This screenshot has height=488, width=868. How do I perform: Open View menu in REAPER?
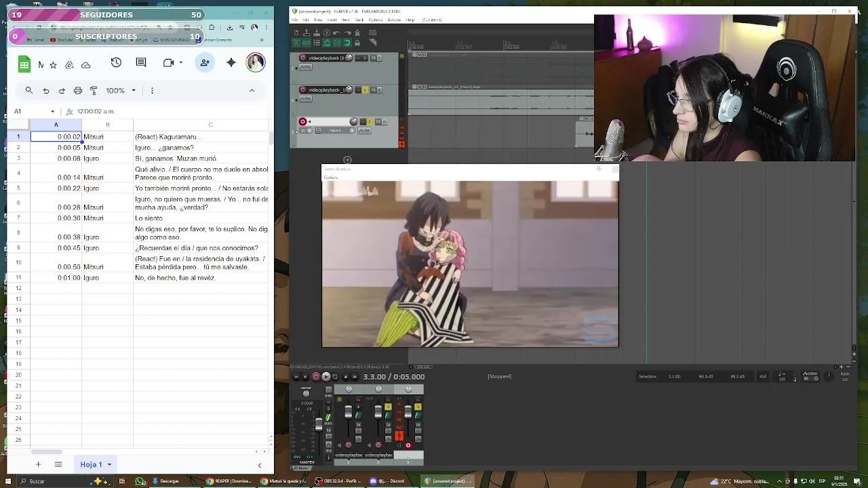(318, 20)
